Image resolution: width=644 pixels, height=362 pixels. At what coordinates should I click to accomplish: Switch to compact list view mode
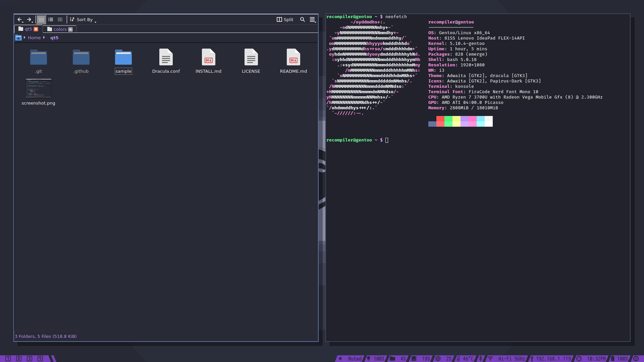pos(51,20)
